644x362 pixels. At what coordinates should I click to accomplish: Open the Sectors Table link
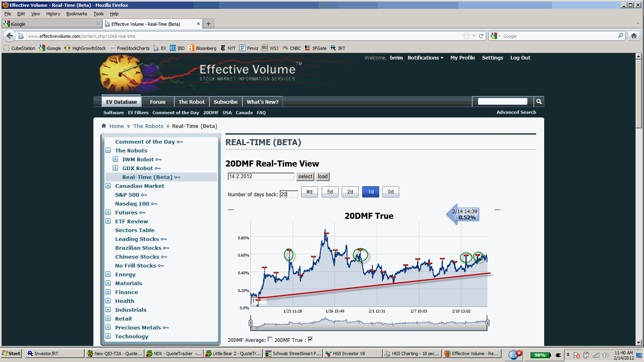[x=135, y=230]
